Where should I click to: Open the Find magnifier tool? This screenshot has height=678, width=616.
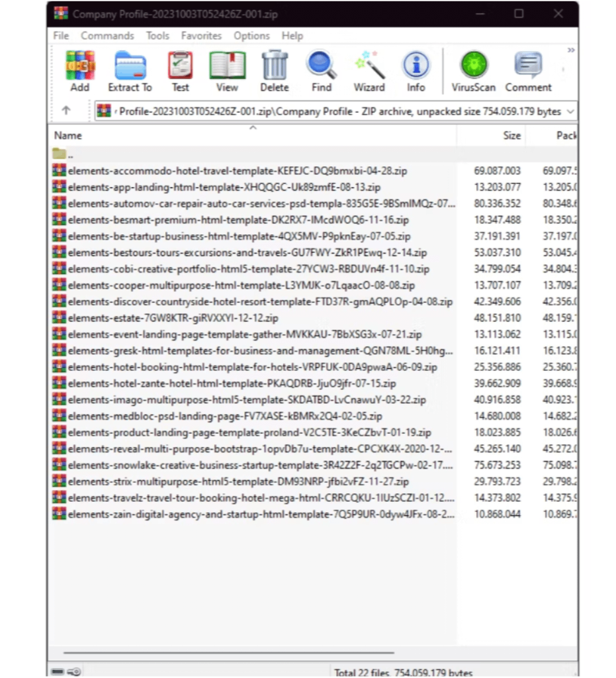322,72
